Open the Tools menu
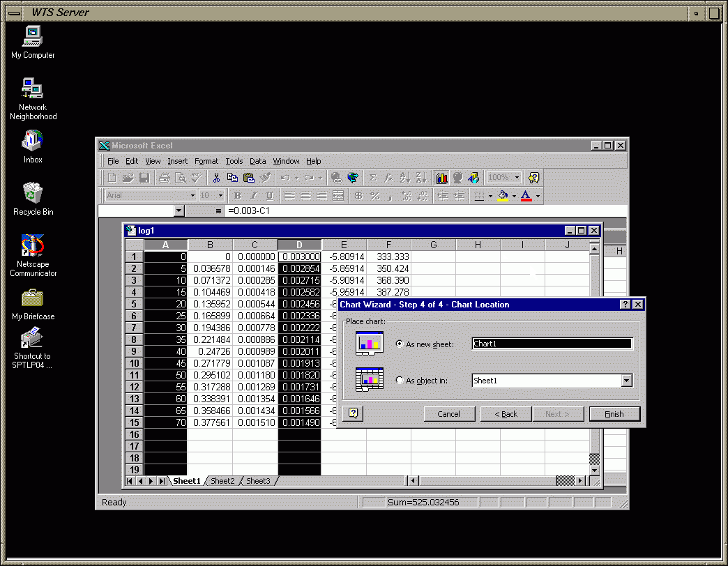Image resolution: width=728 pixels, height=566 pixels. click(x=234, y=161)
